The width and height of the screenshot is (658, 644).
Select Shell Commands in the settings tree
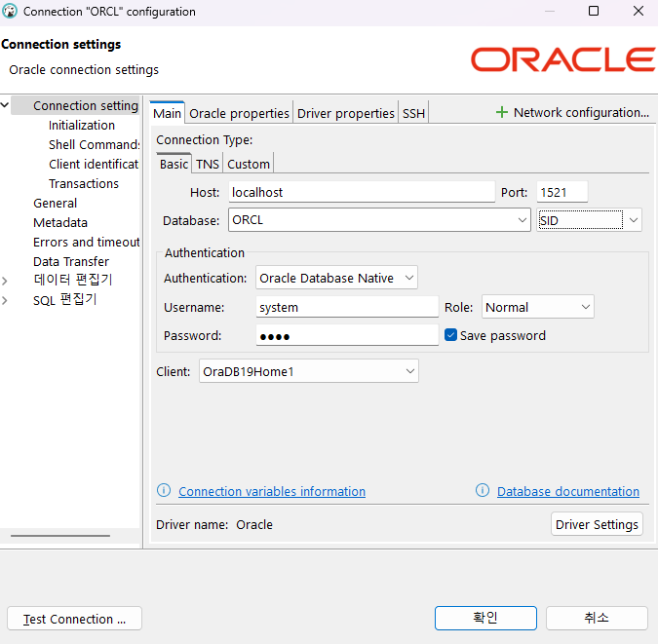pyautogui.click(x=94, y=144)
